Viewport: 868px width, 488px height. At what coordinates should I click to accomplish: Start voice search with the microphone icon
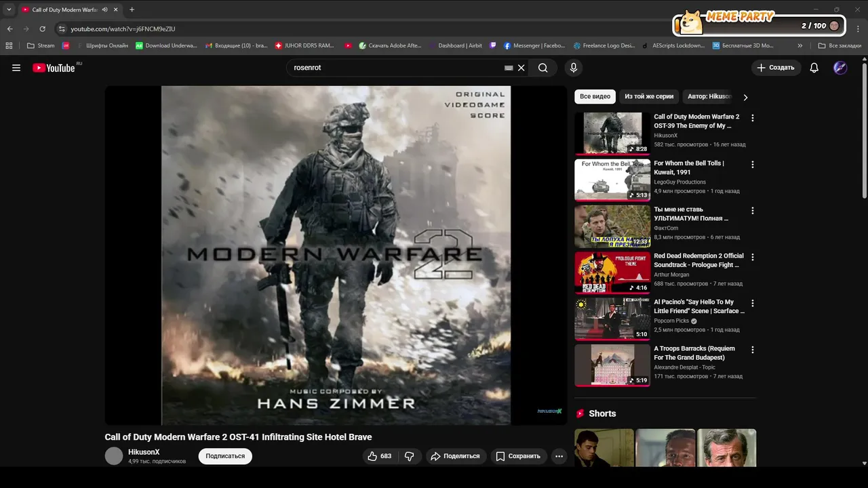pos(574,68)
